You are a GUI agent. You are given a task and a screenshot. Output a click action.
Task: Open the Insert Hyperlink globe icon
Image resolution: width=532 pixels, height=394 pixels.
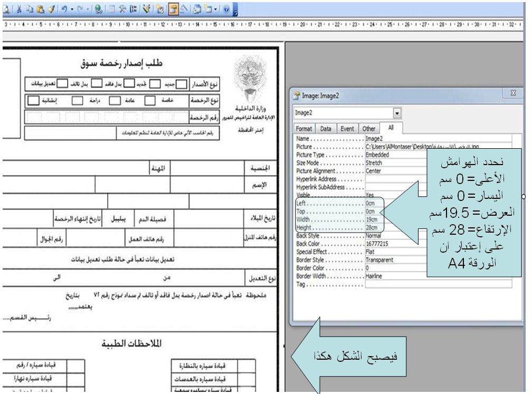pyautogui.click(x=98, y=9)
